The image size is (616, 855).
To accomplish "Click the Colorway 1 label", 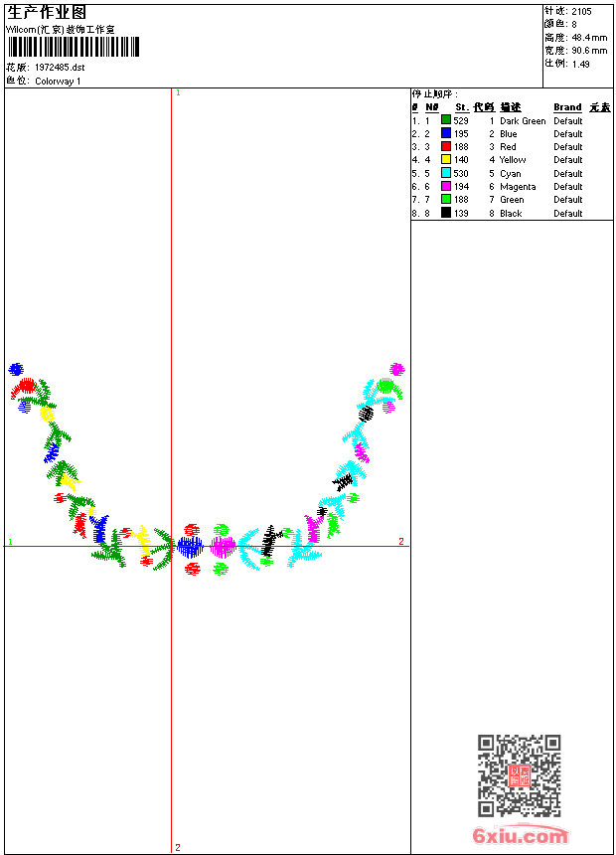I will point(58,81).
